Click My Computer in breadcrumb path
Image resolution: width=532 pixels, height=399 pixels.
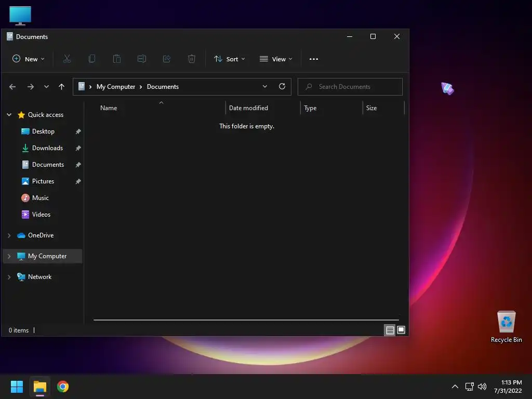coord(116,87)
